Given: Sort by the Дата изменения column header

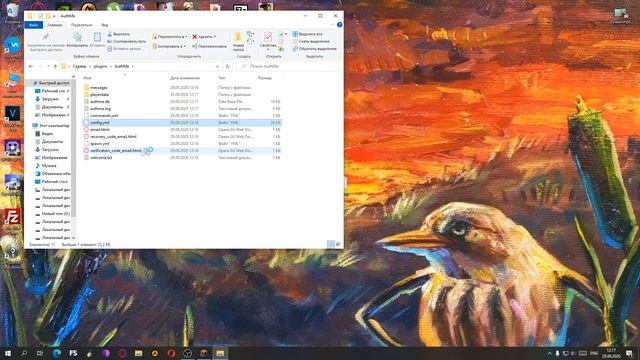Looking at the screenshot, I should 184,78.
